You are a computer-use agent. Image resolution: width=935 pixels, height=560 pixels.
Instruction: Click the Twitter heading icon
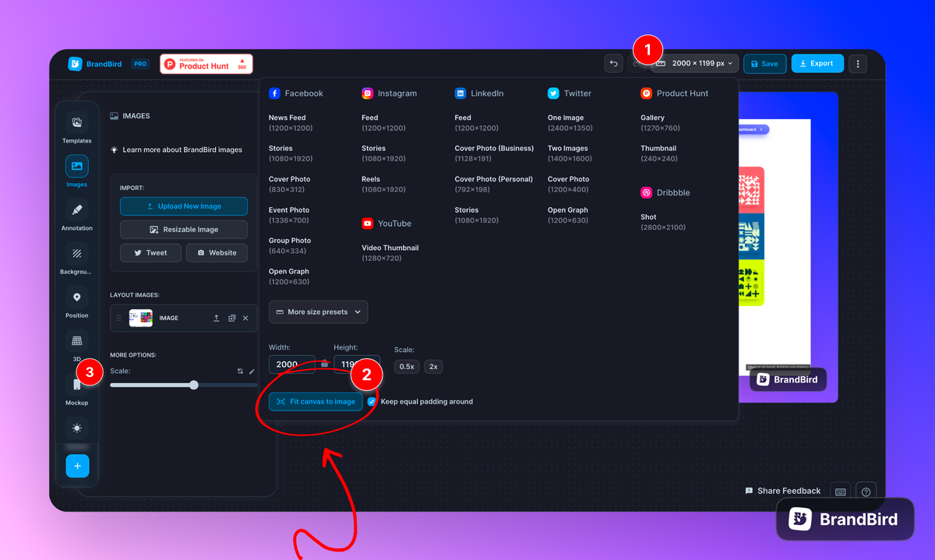[553, 93]
